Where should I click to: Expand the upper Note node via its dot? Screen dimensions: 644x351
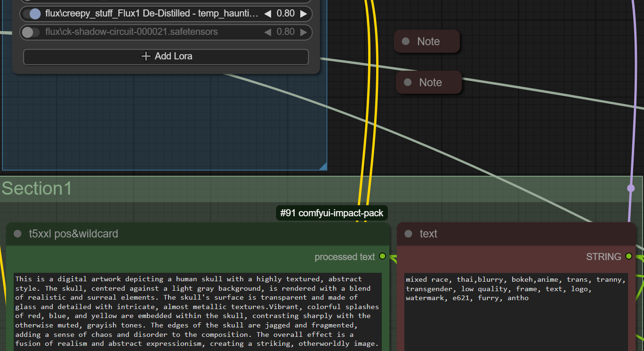click(x=406, y=41)
